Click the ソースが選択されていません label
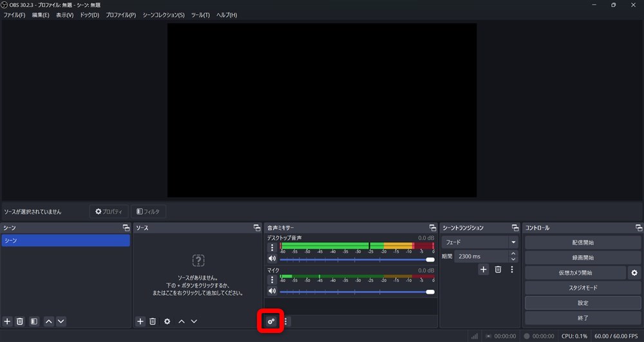Image resolution: width=644 pixels, height=342 pixels. 32,212
